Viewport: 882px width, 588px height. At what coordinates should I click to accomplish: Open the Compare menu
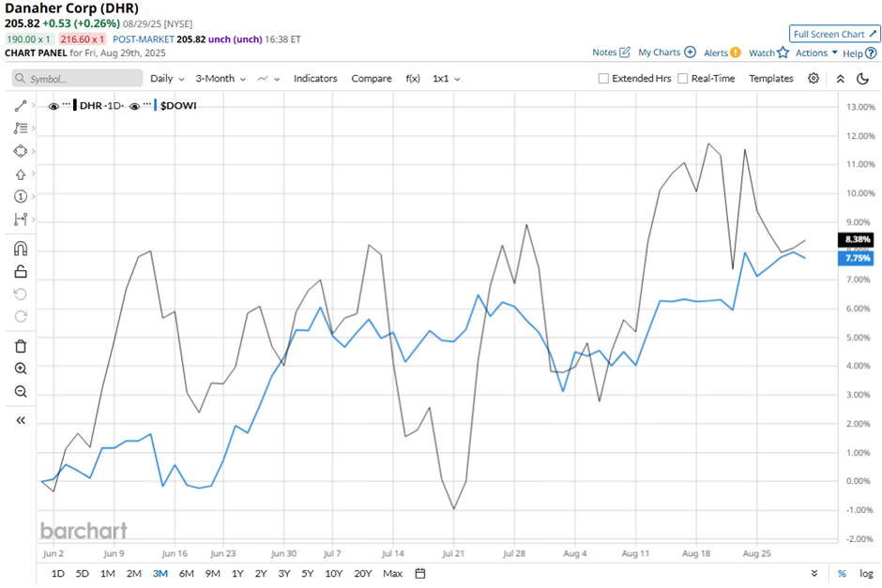372,79
